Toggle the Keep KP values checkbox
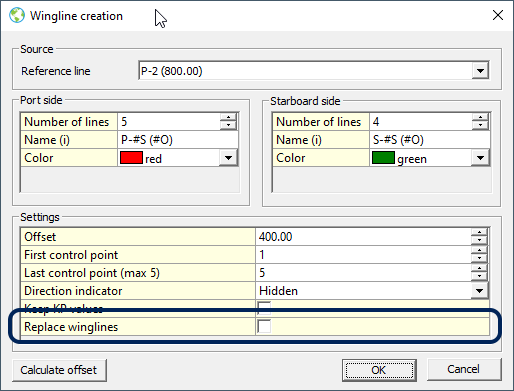The height and width of the screenshot is (391, 514). click(264, 307)
